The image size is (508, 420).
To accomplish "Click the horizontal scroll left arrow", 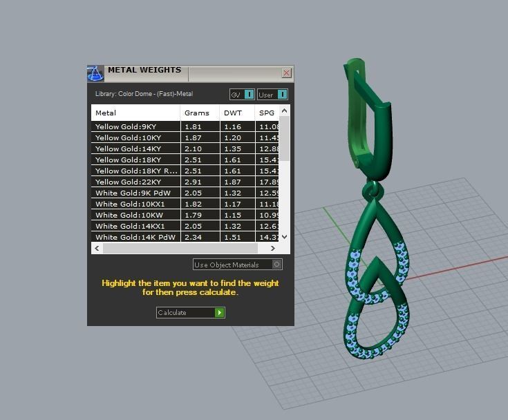I will (x=97, y=249).
